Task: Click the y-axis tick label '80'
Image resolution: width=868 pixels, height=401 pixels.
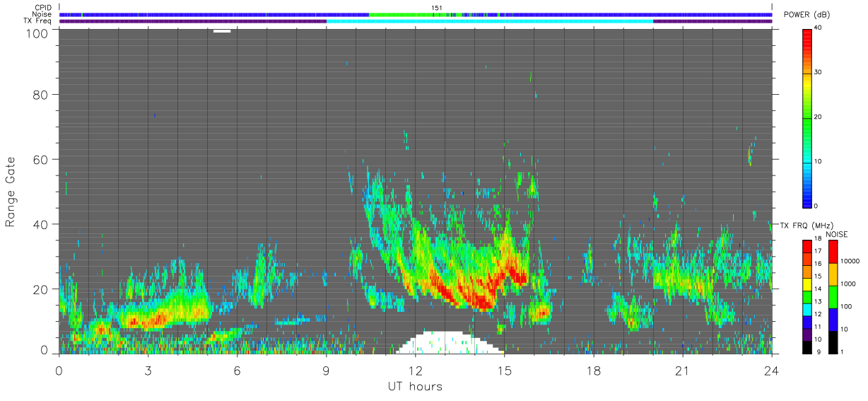Action: point(40,94)
